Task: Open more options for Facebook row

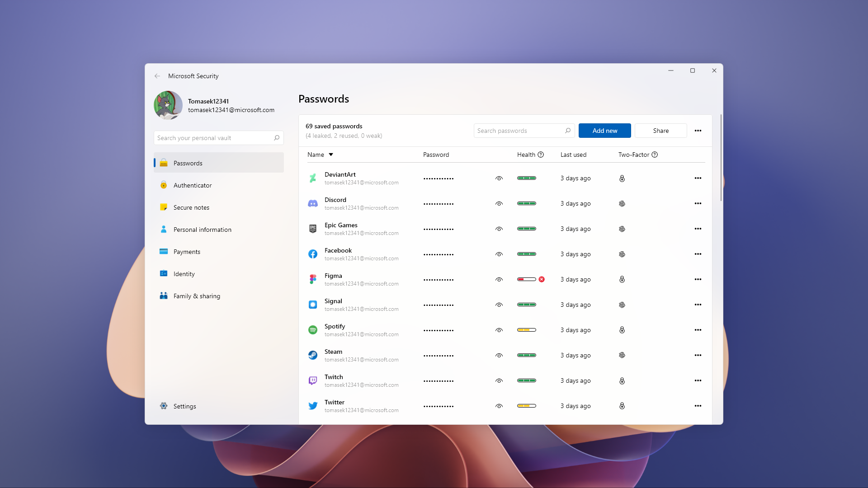Action: (x=698, y=254)
